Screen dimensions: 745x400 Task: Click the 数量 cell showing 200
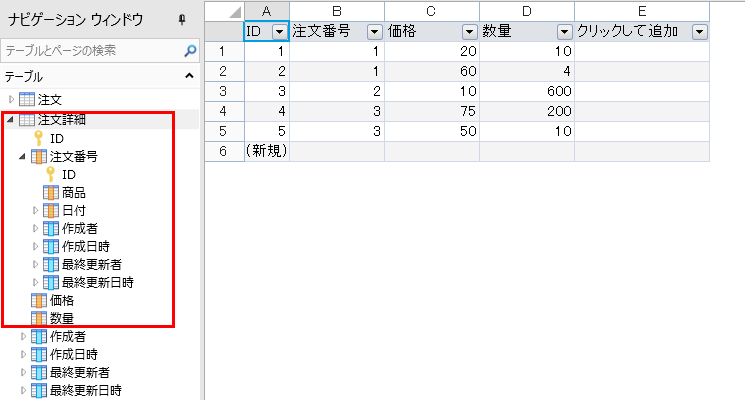point(527,111)
